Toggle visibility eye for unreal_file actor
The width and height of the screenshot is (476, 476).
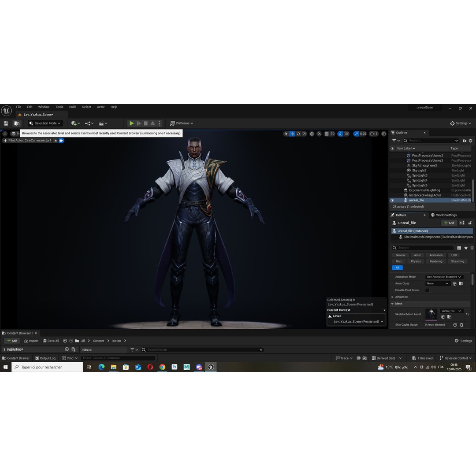click(392, 201)
